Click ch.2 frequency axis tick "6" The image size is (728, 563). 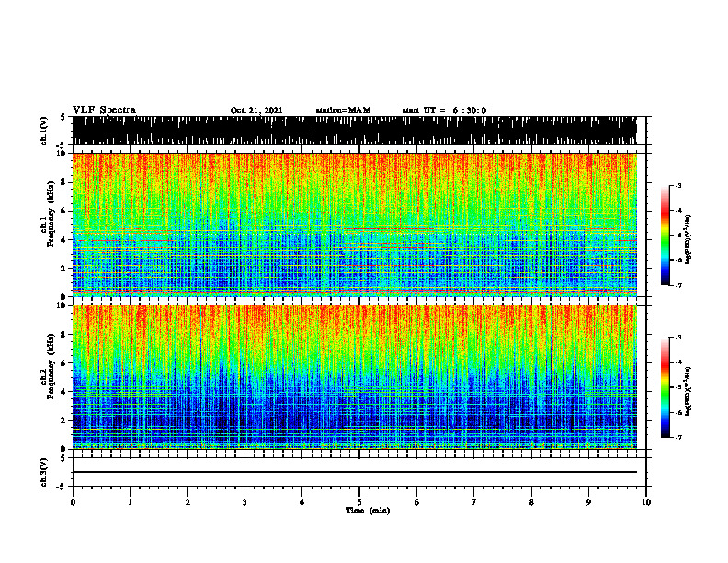pos(63,362)
